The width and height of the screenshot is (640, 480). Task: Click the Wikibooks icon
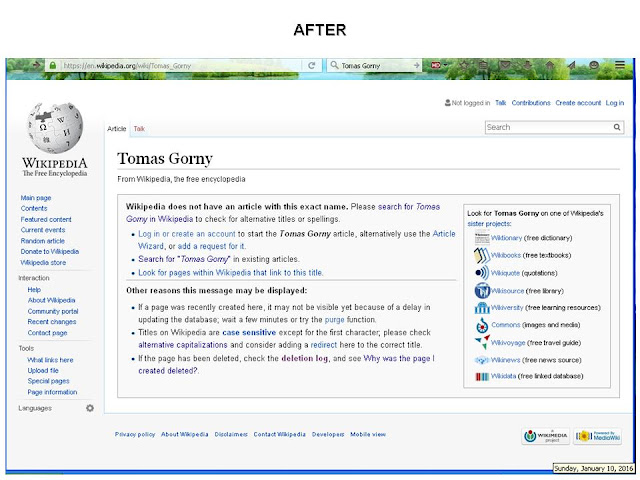coord(482,256)
